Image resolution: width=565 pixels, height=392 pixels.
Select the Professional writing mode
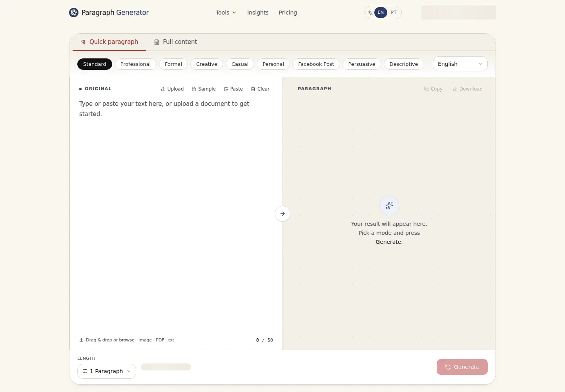[x=135, y=64]
